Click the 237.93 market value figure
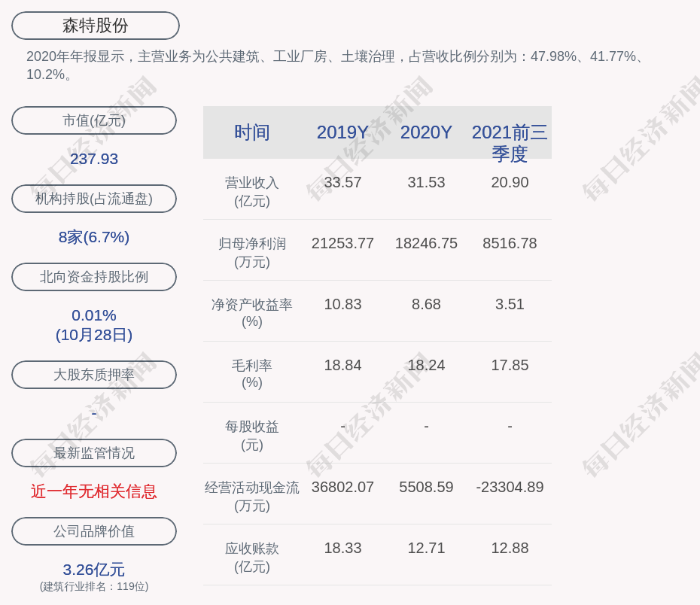 [94, 159]
